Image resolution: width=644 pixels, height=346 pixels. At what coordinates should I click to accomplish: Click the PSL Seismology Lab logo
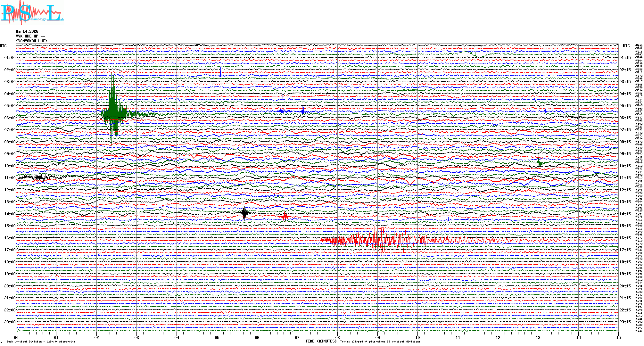click(32, 13)
